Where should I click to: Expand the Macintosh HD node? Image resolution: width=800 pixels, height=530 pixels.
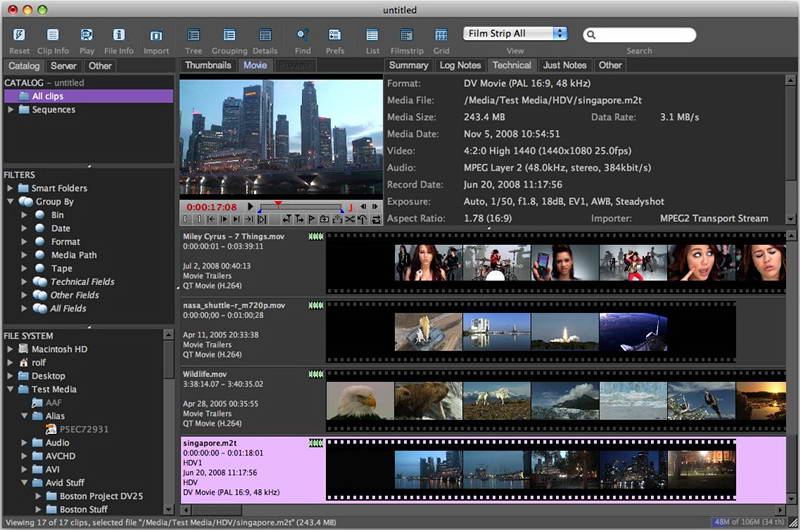coord(11,349)
